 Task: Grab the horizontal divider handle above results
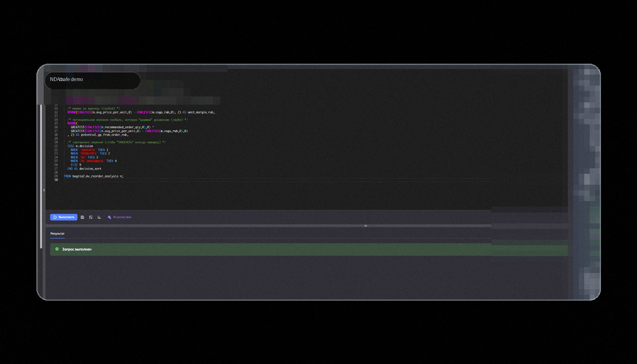(365, 226)
